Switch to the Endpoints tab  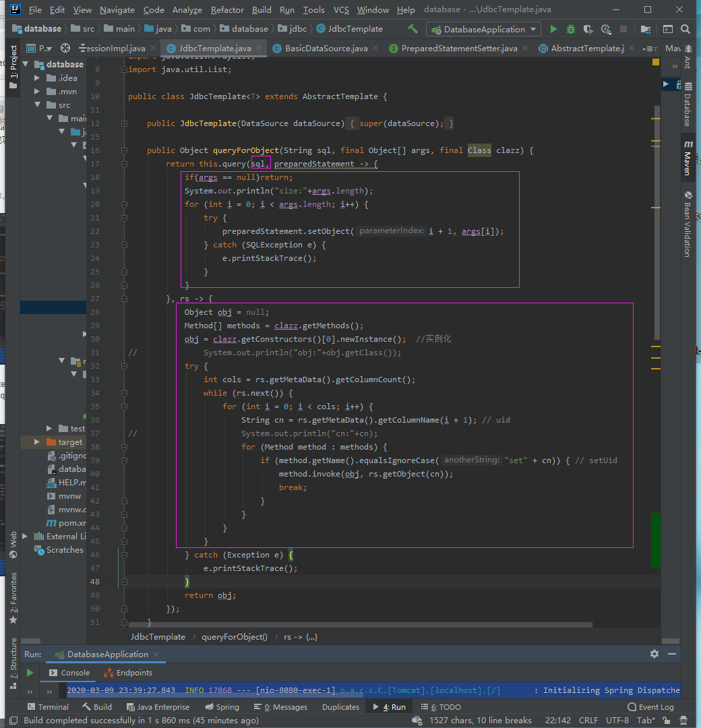point(129,673)
